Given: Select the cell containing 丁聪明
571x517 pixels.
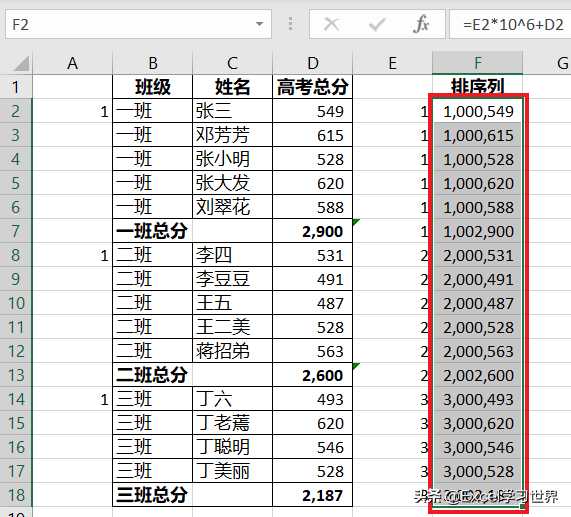Looking at the screenshot, I should tap(232, 447).
